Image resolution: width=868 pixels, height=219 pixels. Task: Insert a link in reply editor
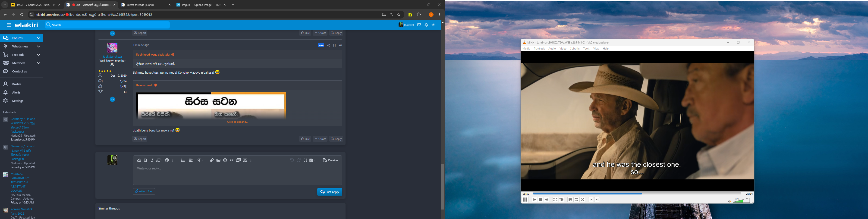click(212, 160)
